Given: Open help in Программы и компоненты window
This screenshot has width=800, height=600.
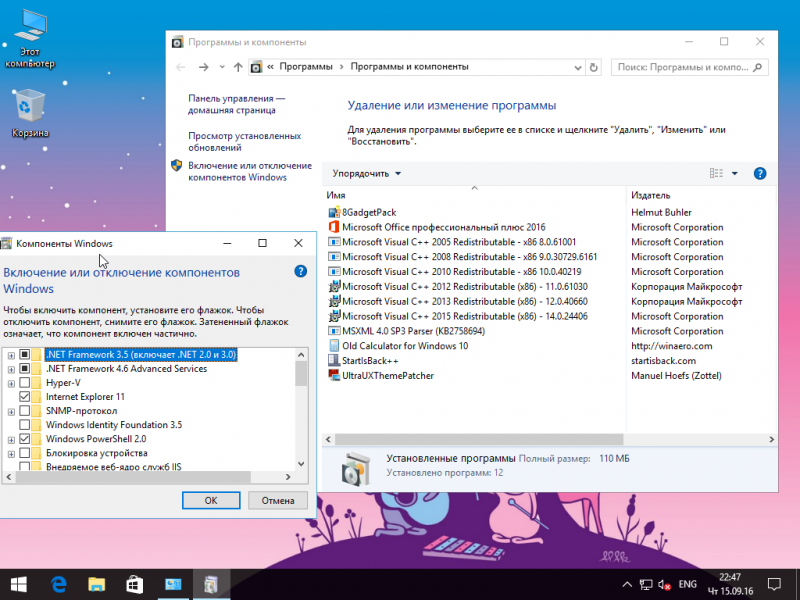Looking at the screenshot, I should pos(760,173).
